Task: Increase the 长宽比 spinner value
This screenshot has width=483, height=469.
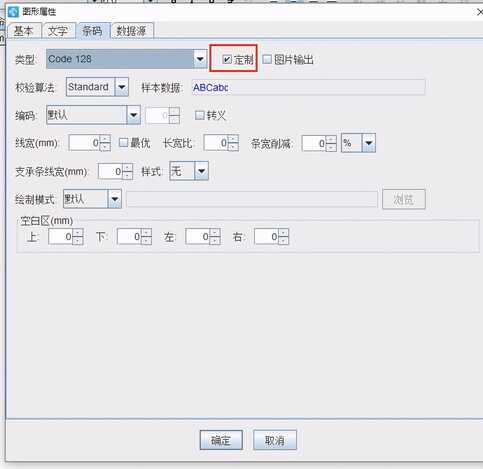Action: coord(233,139)
